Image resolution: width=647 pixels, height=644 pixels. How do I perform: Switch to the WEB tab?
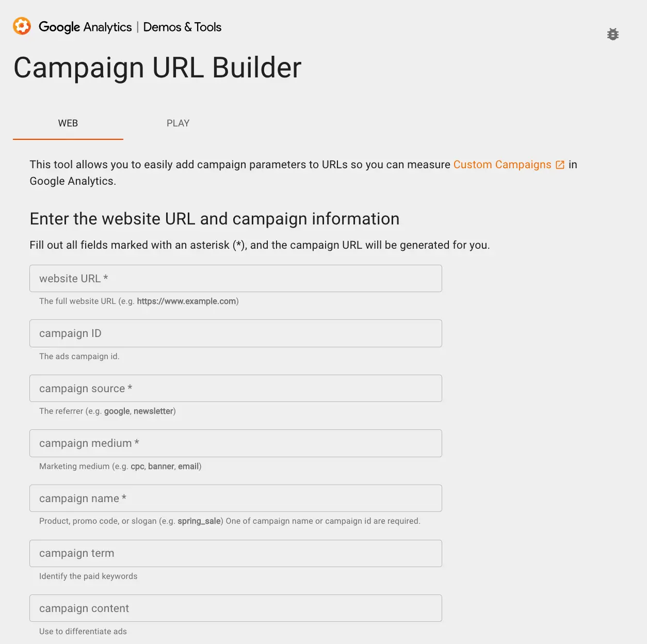click(x=68, y=123)
